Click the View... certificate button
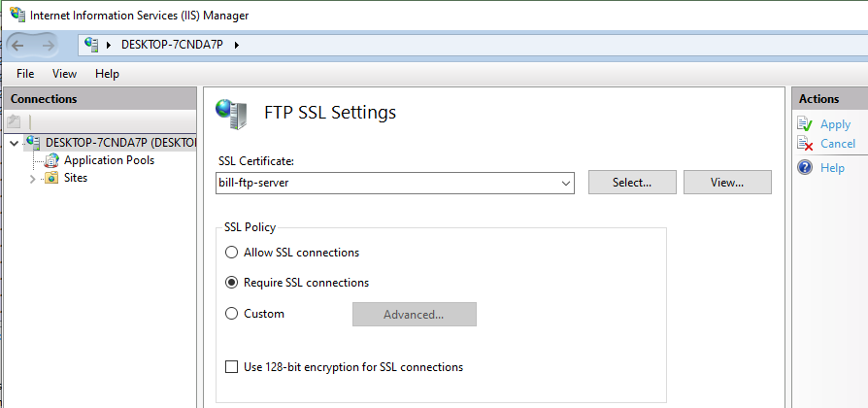Screen dimensions: 868x408 coord(727,183)
